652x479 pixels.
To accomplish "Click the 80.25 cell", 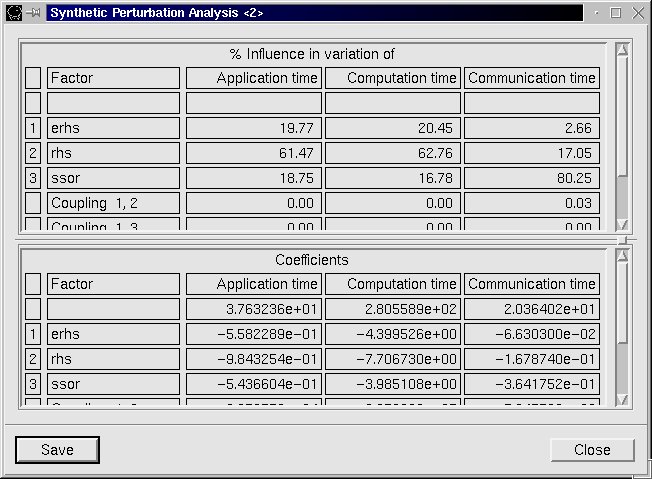I will pyautogui.click(x=532, y=178).
